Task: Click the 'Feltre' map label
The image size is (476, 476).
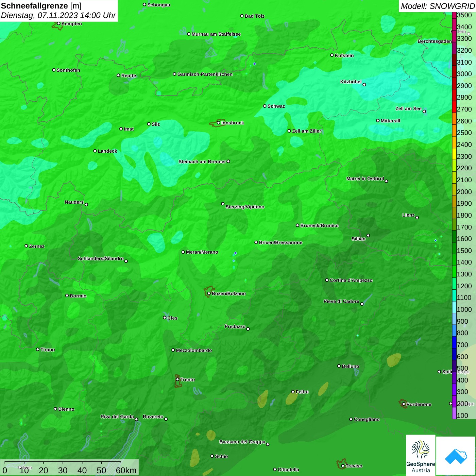Action: pos(302,392)
